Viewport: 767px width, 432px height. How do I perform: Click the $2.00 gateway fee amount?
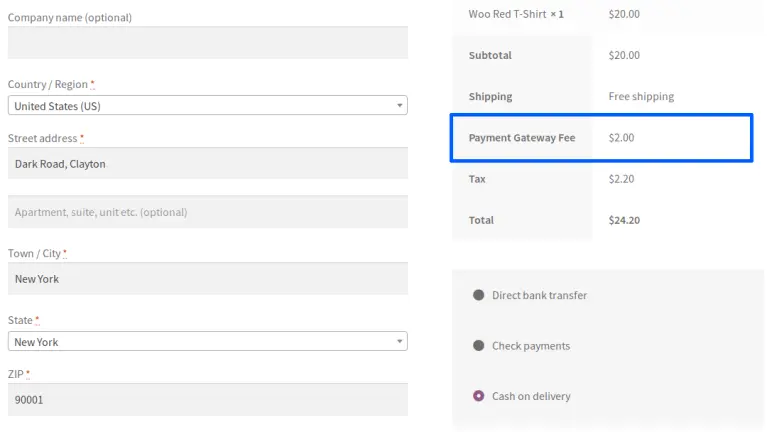621,138
